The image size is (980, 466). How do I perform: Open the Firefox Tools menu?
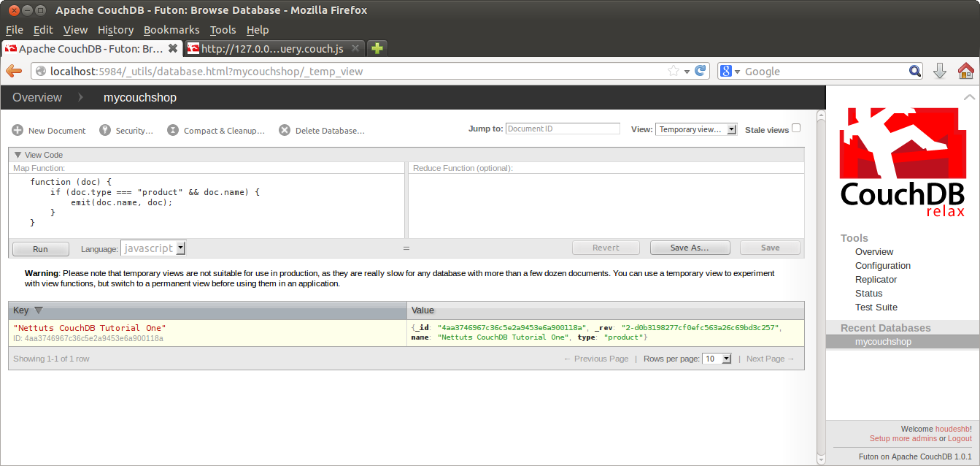pos(223,30)
